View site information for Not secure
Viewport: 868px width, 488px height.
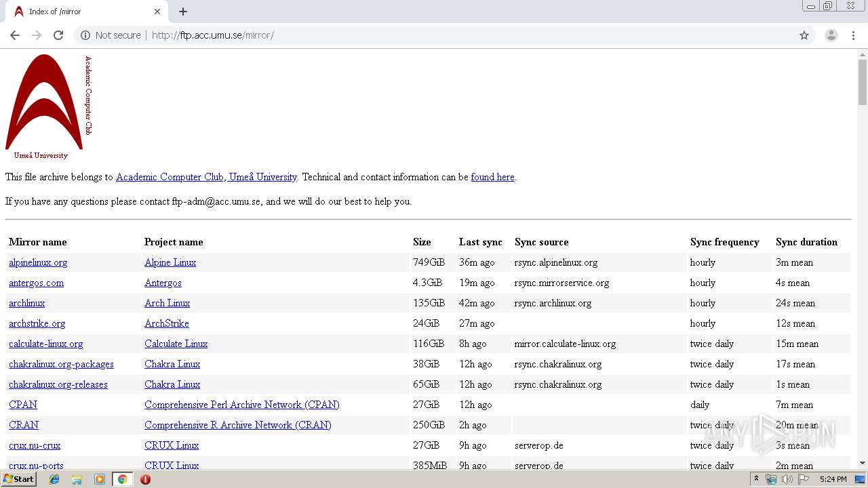pyautogui.click(x=111, y=35)
